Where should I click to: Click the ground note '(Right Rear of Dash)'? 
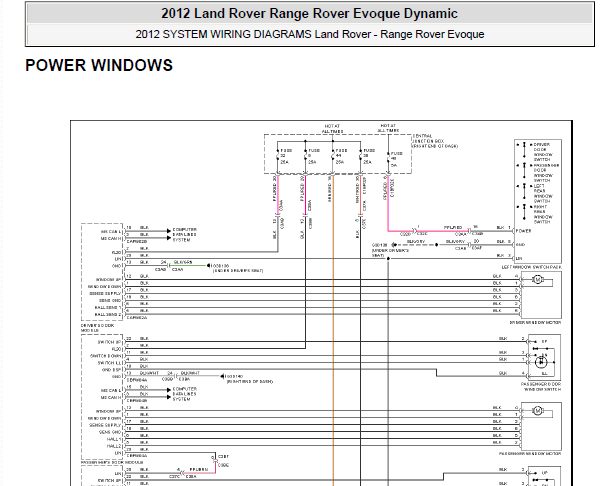tap(250, 382)
